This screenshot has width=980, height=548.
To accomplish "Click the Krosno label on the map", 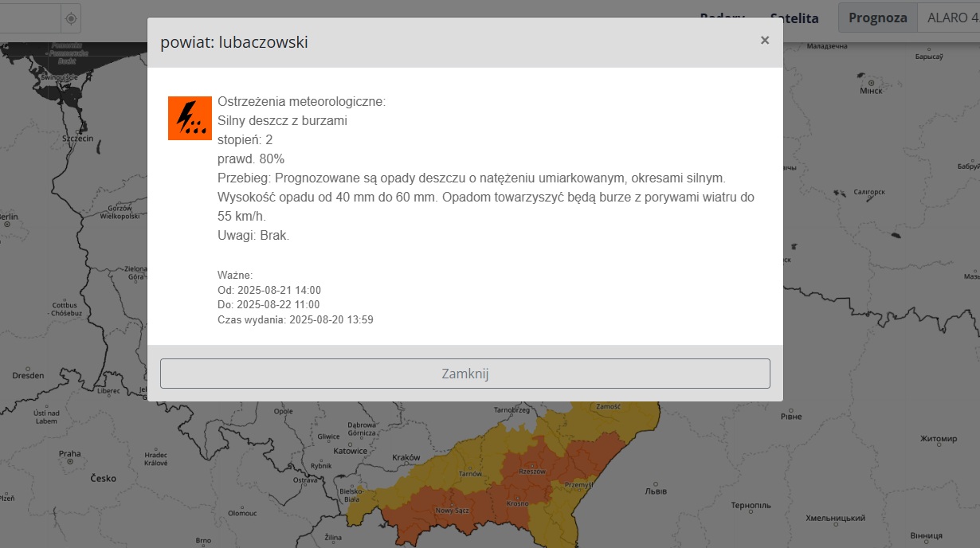I will coord(517,503).
